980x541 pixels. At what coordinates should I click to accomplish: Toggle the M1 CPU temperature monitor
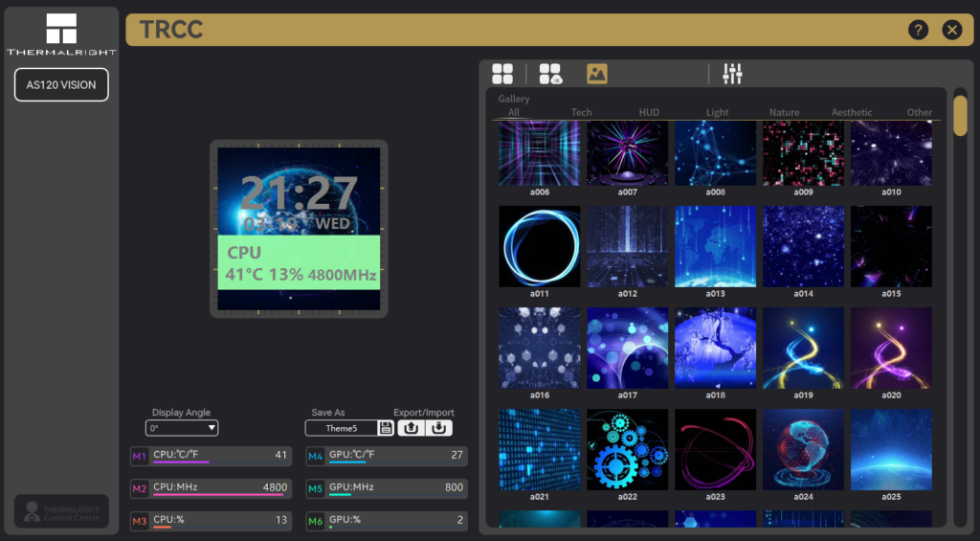(140, 457)
